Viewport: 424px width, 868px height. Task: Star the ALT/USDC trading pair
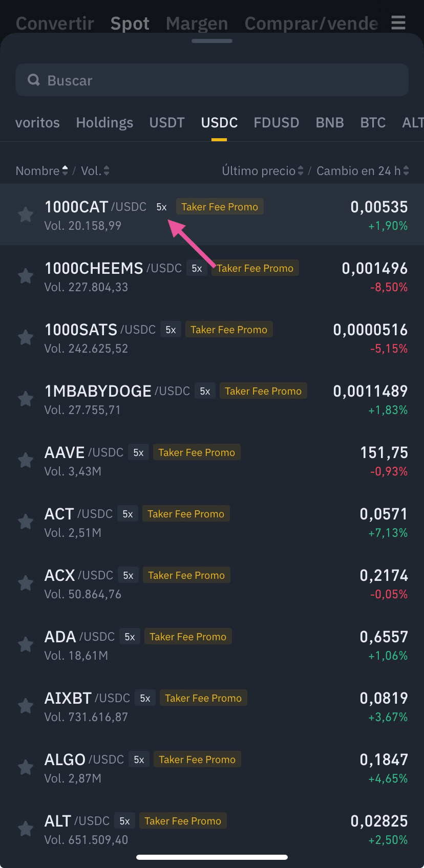[26, 828]
